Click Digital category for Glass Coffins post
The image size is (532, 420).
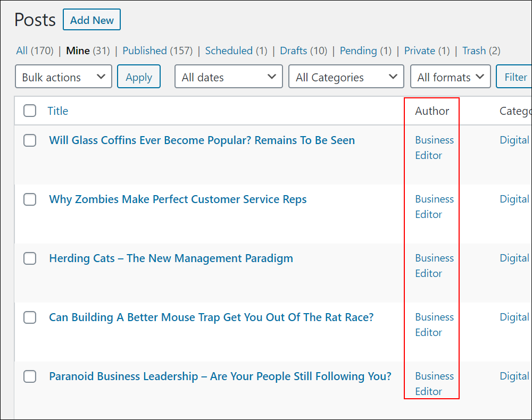(514, 140)
